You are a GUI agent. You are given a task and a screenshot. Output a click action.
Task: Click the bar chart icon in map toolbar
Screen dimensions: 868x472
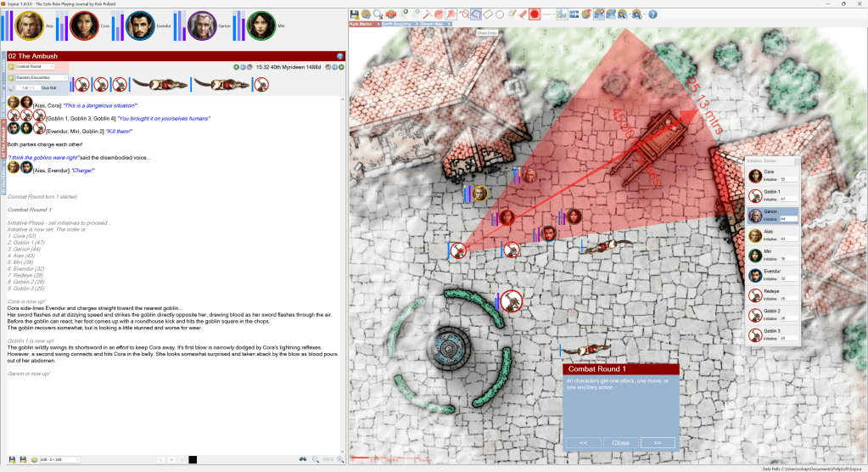[x=563, y=14]
